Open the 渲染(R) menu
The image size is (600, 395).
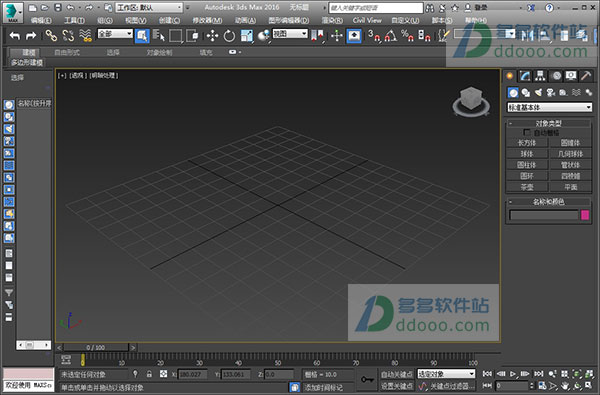[332, 20]
